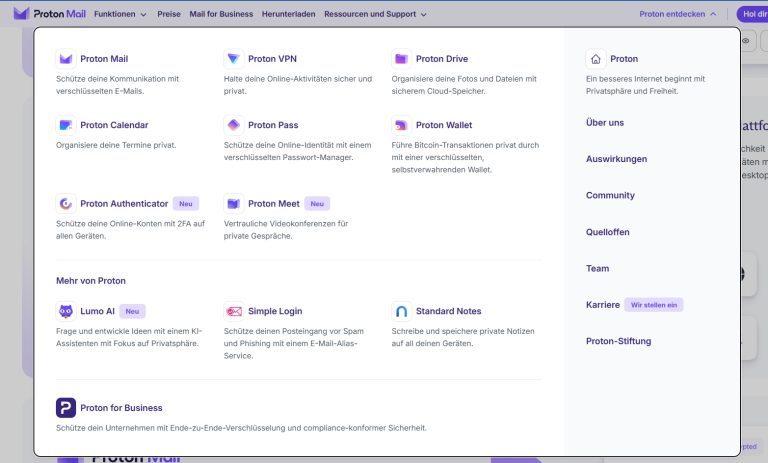Click text 'Ein besseres Internet beginnt mit Privatsphäre'
The image size is (768, 463).
(646, 85)
